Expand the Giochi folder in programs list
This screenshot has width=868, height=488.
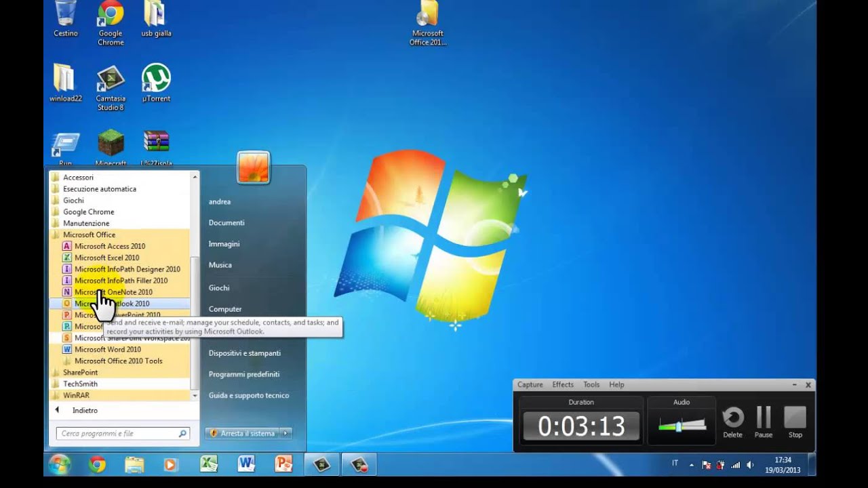pos(73,201)
